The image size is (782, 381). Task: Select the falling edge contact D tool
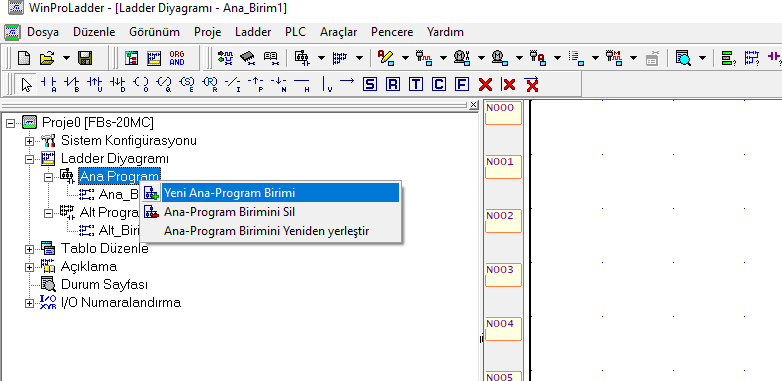pos(118,84)
